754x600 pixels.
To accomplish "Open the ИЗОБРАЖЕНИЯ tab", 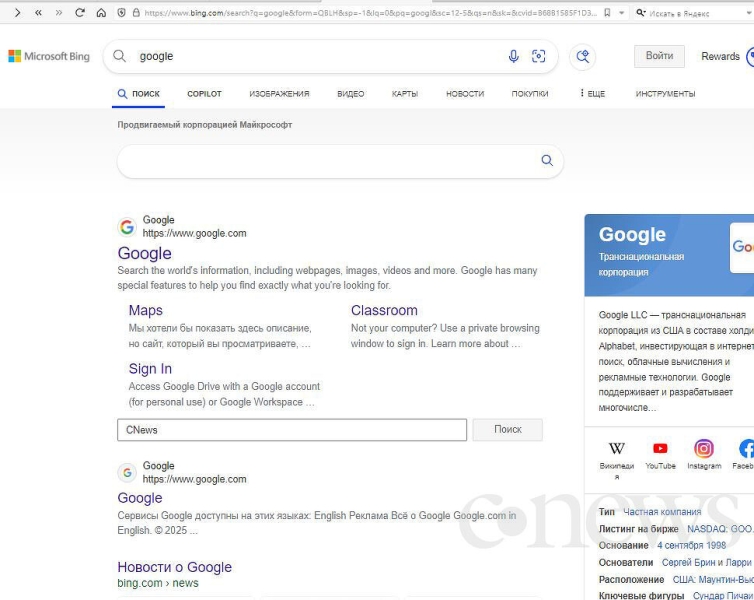I will click(279, 94).
